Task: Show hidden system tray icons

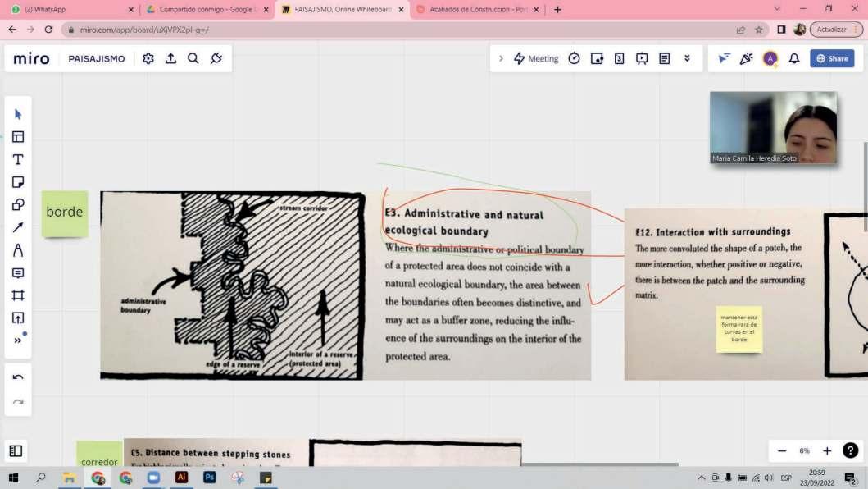Action: 701,478
